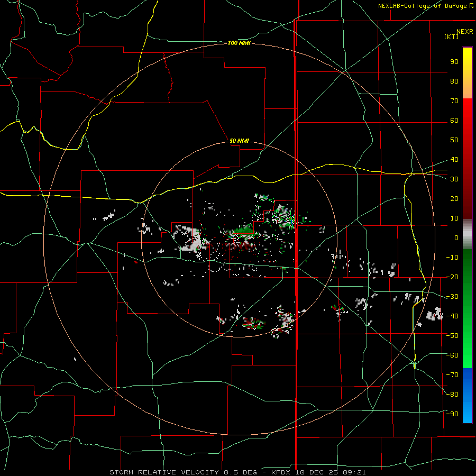Click the 80 value on the velocity scale
The height and width of the screenshot is (476, 476).
click(x=454, y=81)
